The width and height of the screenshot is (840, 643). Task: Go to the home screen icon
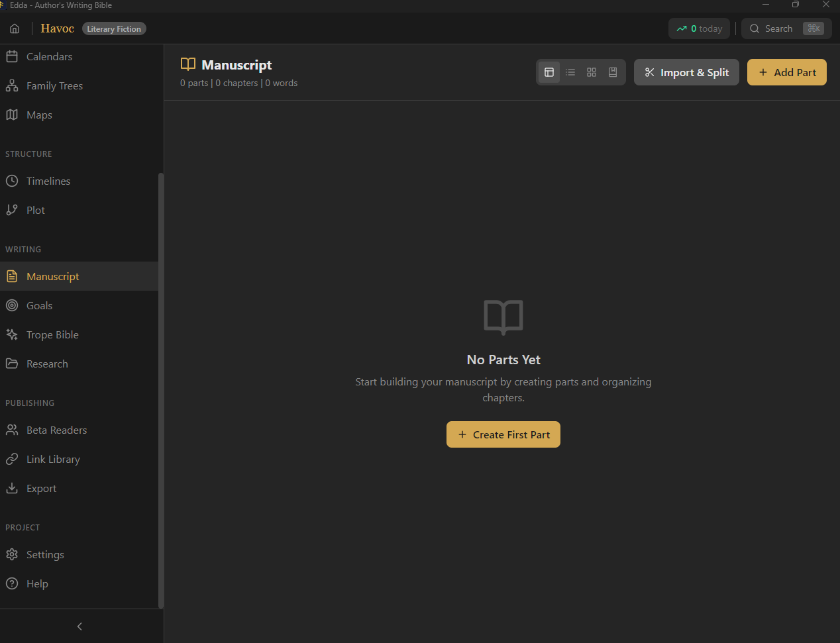[15, 28]
